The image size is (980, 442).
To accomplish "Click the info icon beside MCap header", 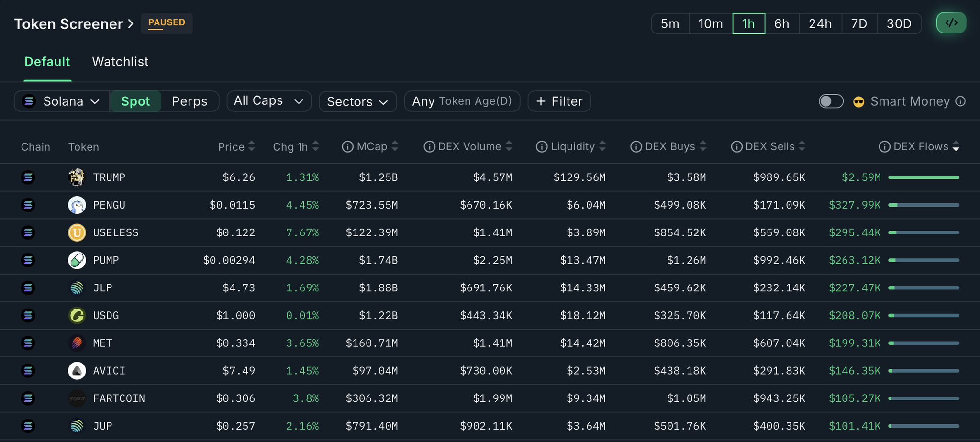I will (x=347, y=147).
